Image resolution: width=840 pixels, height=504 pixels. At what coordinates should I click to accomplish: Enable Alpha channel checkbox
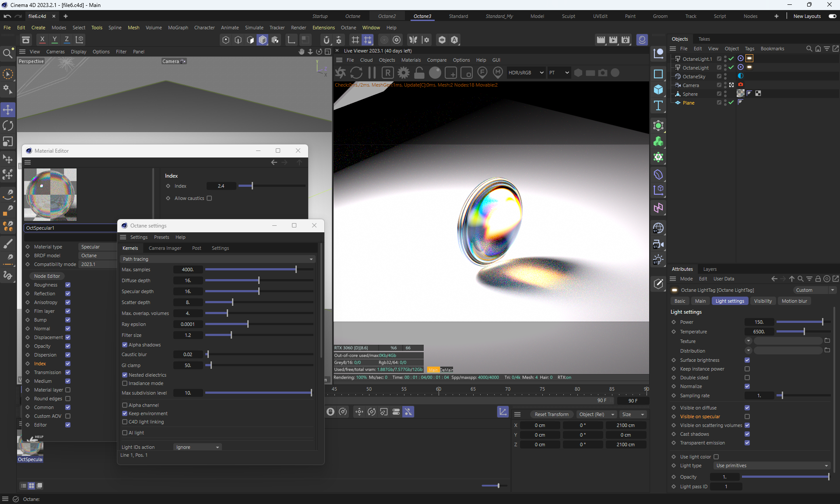[x=125, y=405]
